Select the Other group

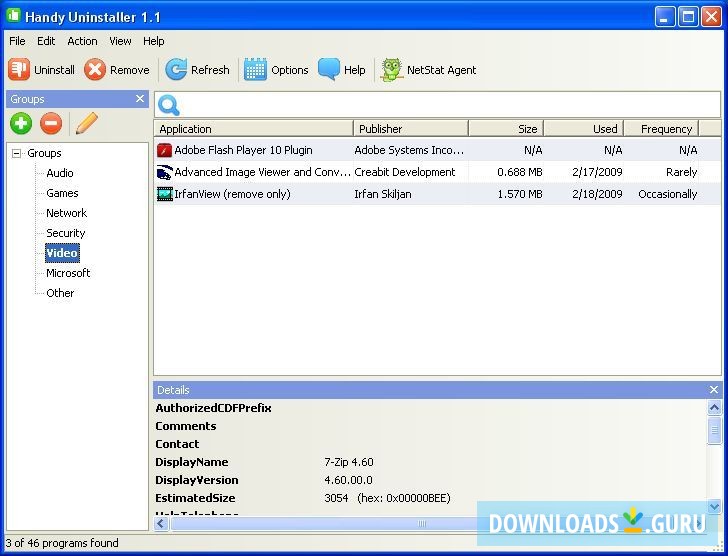pos(60,293)
